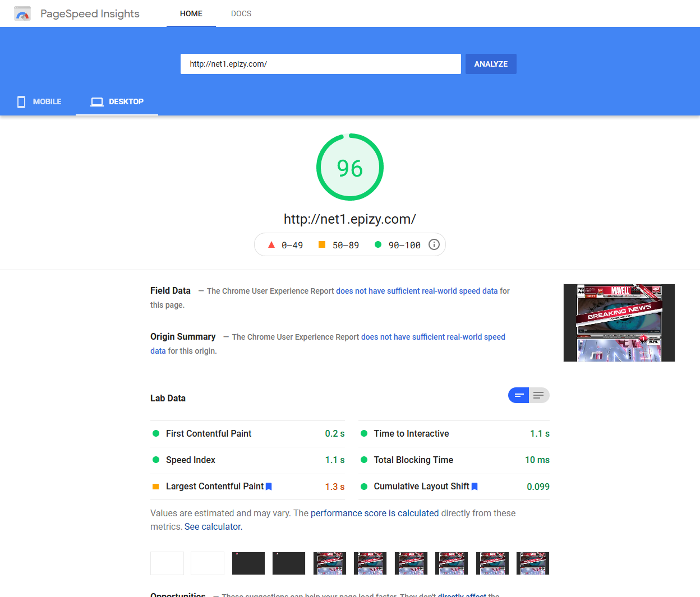700x597 pixels.
Task: Click the URL input field
Action: pos(321,64)
